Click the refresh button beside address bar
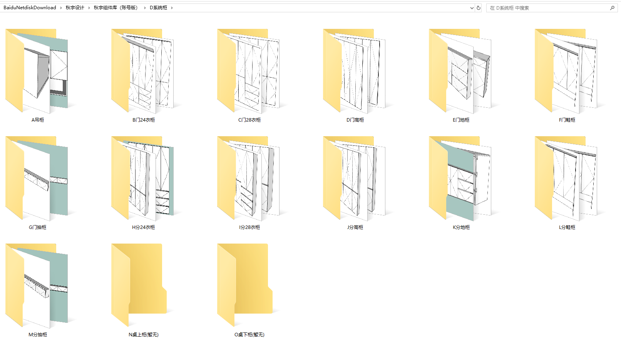The height and width of the screenshot is (364, 621). (x=479, y=8)
